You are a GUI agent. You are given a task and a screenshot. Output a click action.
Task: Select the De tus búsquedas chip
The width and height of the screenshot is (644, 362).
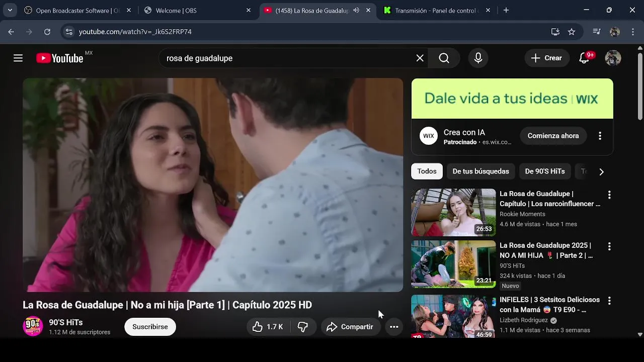480,171
